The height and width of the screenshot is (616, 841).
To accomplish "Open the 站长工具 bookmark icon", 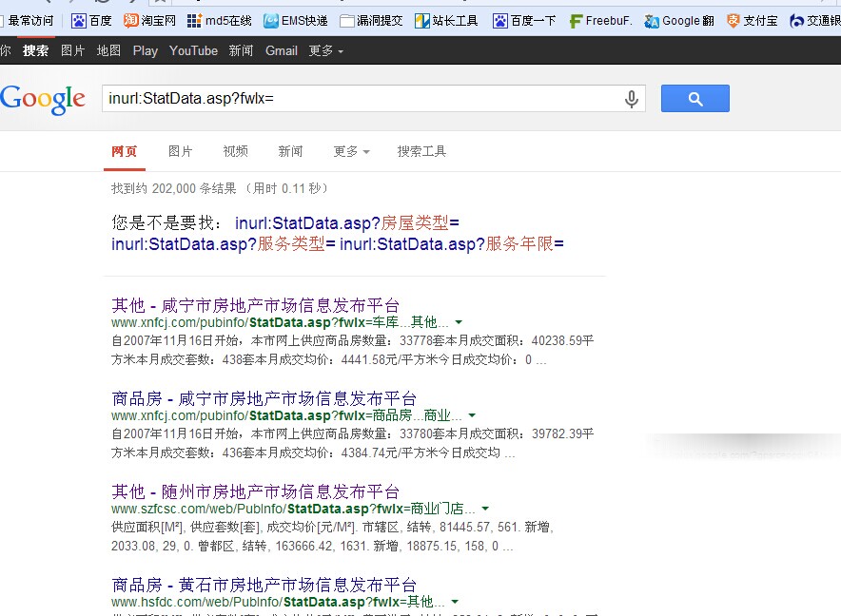I will tap(422, 21).
